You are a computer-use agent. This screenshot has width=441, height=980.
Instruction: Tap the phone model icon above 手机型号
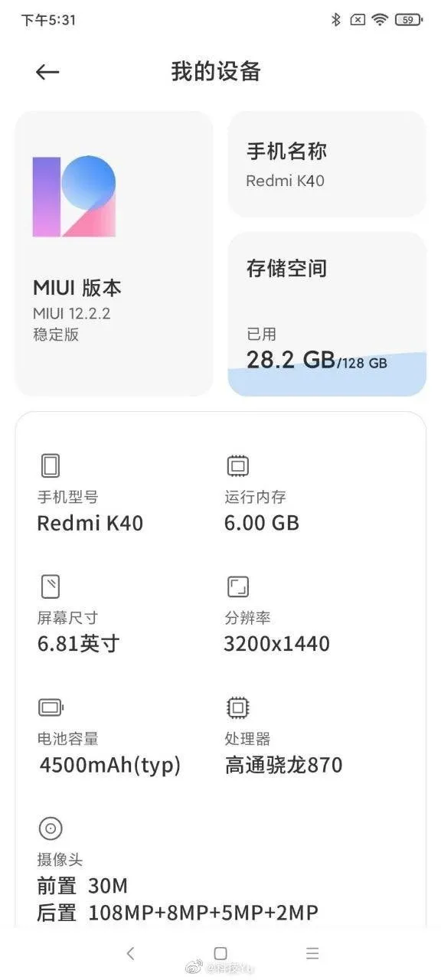click(x=50, y=465)
